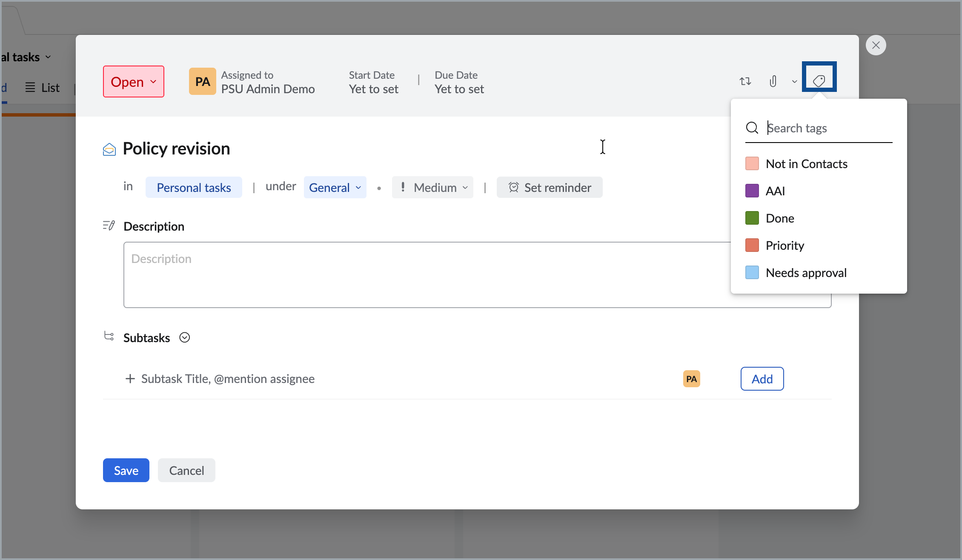
Task: Click the light blue Needs approval swatch
Action: click(x=752, y=272)
